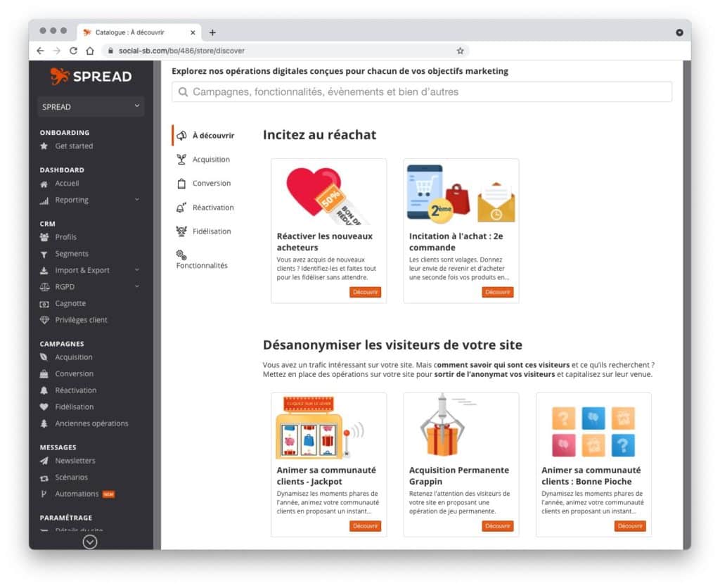Click the Profils people icon

[44, 238]
